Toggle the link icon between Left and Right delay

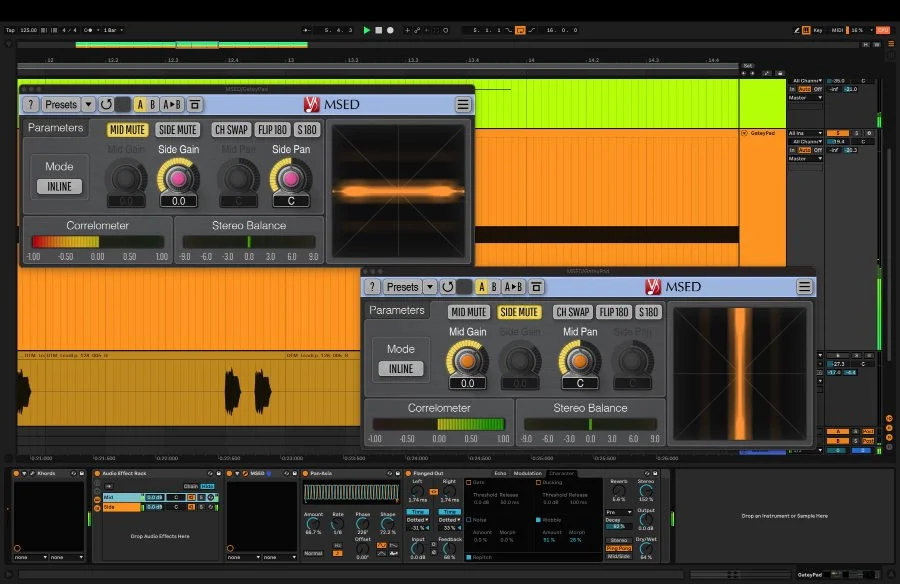coord(433,492)
